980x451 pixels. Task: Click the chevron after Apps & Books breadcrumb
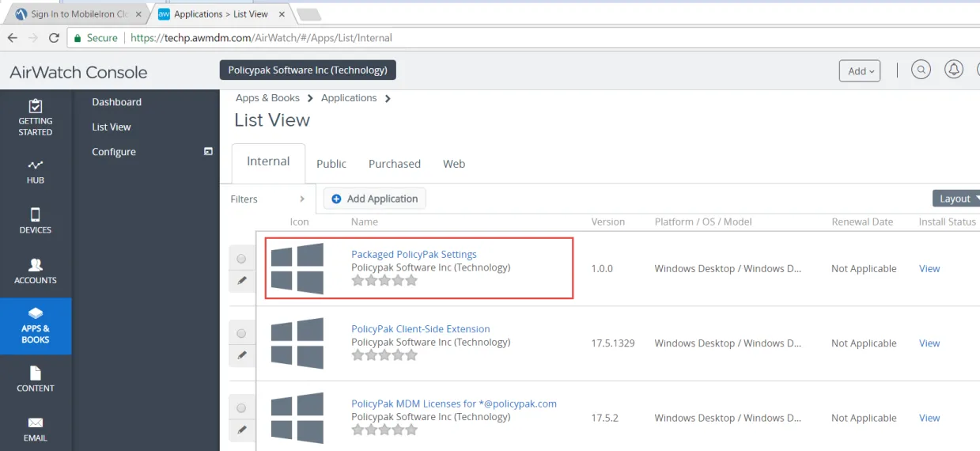[310, 98]
